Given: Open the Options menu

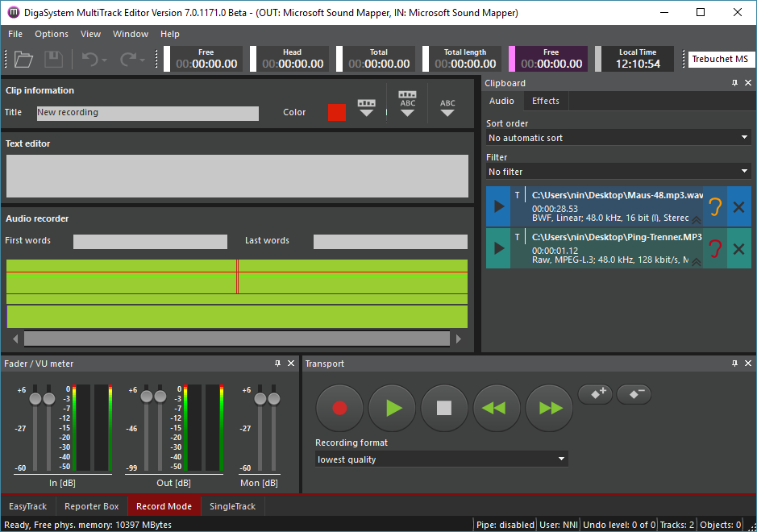Looking at the screenshot, I should click(52, 34).
